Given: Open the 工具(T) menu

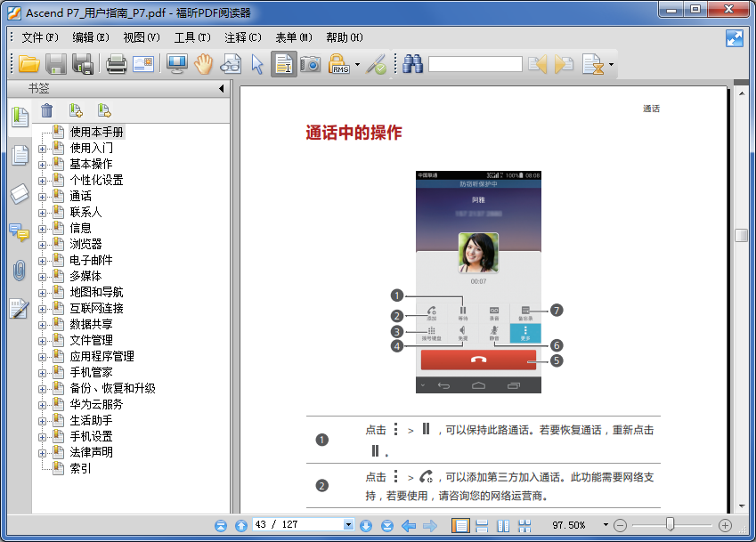Looking at the screenshot, I should (192, 37).
